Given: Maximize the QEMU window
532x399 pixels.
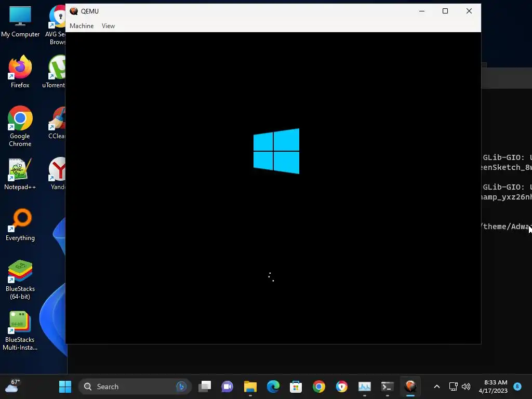Looking at the screenshot, I should pos(445,11).
